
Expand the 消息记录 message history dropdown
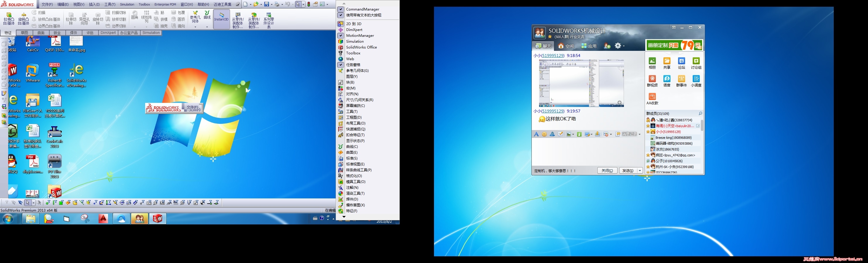(639, 134)
